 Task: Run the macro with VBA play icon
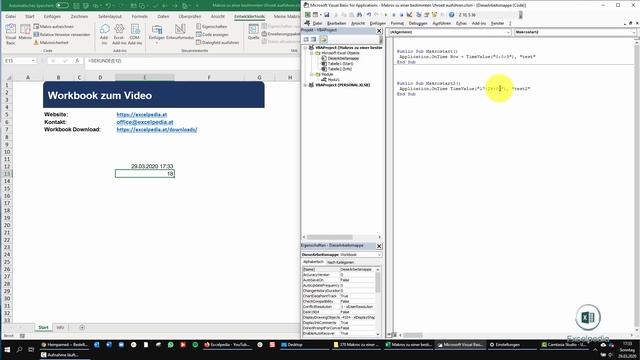click(x=386, y=15)
